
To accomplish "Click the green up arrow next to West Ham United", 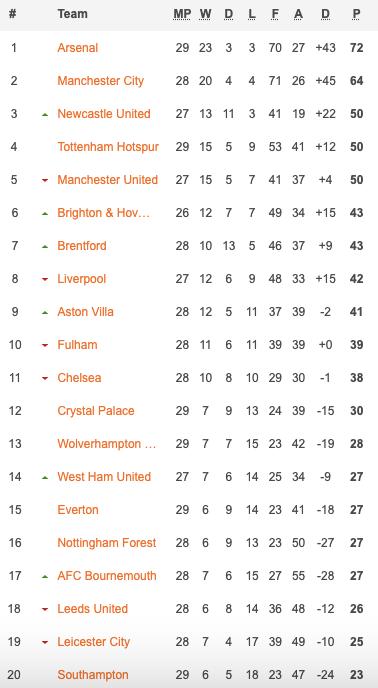I will coord(45,477).
